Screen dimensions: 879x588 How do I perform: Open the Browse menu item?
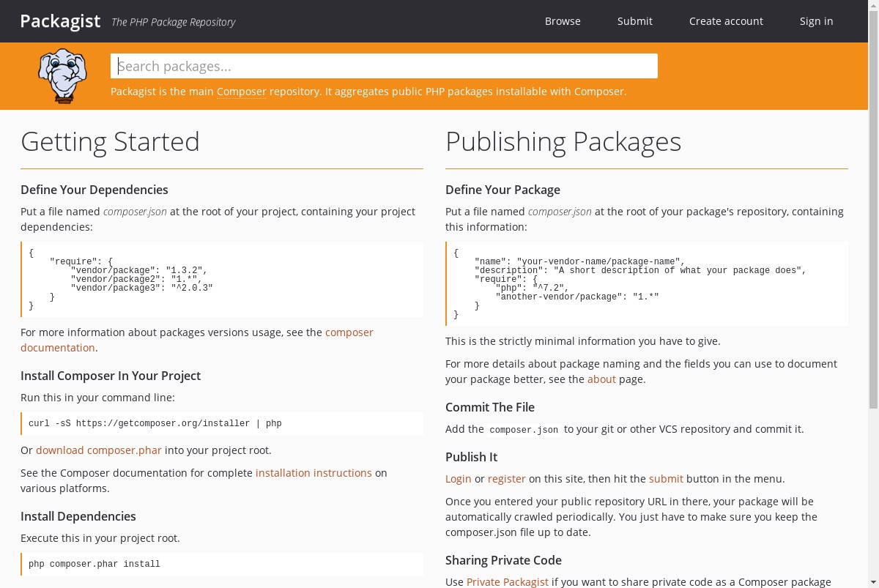563,21
